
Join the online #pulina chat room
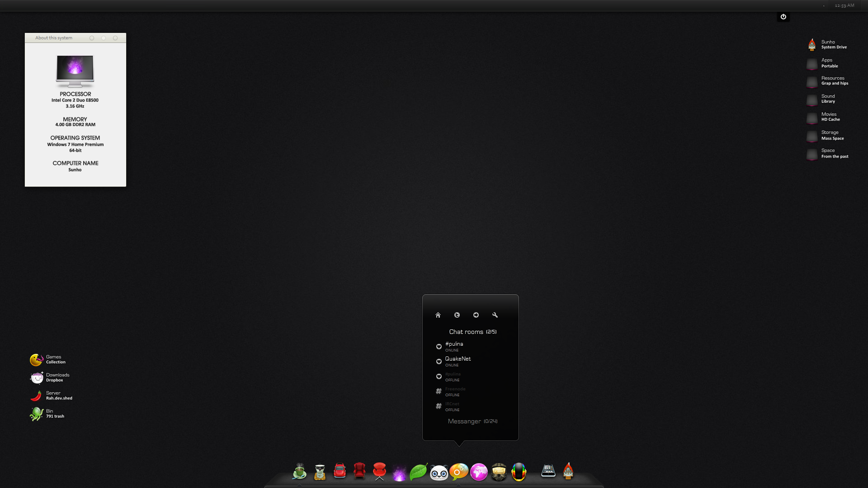click(454, 344)
